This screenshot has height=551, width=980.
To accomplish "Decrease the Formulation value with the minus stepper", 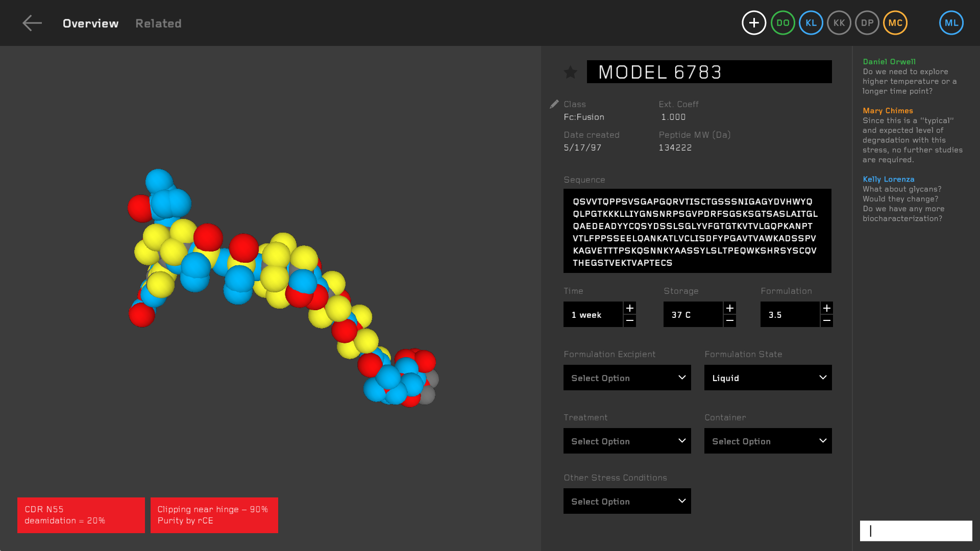I will (827, 320).
